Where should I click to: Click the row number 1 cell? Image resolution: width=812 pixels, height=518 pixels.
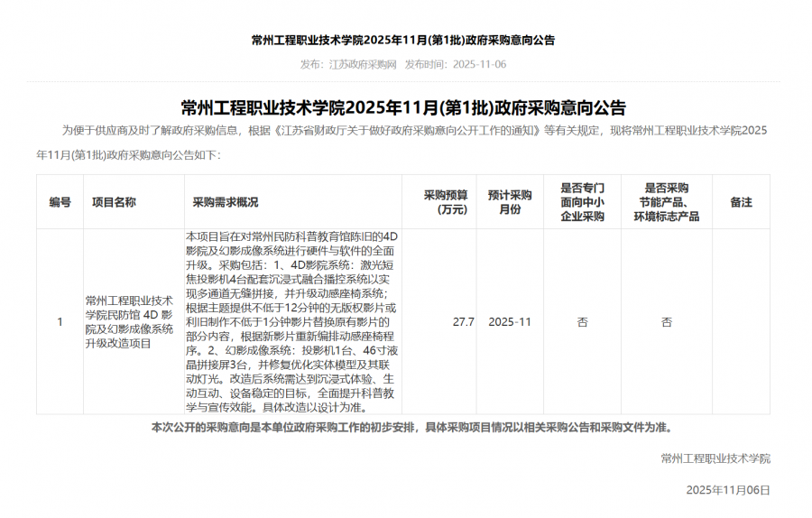(x=60, y=322)
